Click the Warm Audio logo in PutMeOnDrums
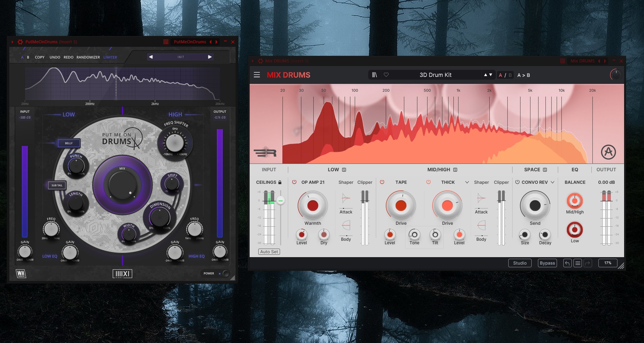644x343 pixels. tap(21, 274)
